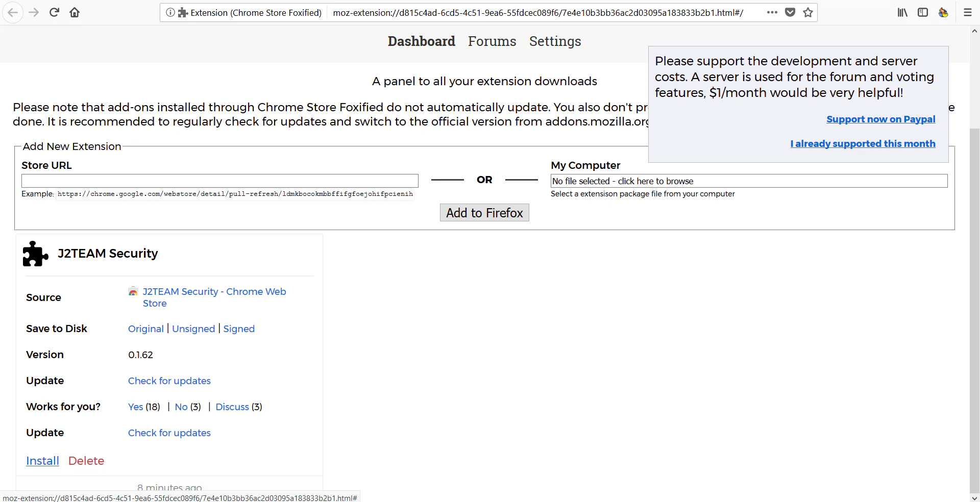The height and width of the screenshot is (502, 980).
Task: Open Chrome Store Foxified toolbar extension icon
Action: coord(943,13)
